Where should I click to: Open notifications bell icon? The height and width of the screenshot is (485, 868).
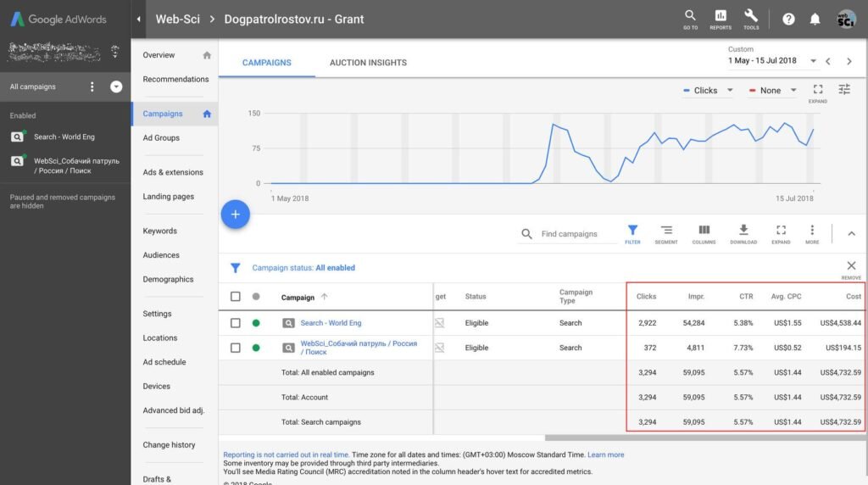pos(815,20)
